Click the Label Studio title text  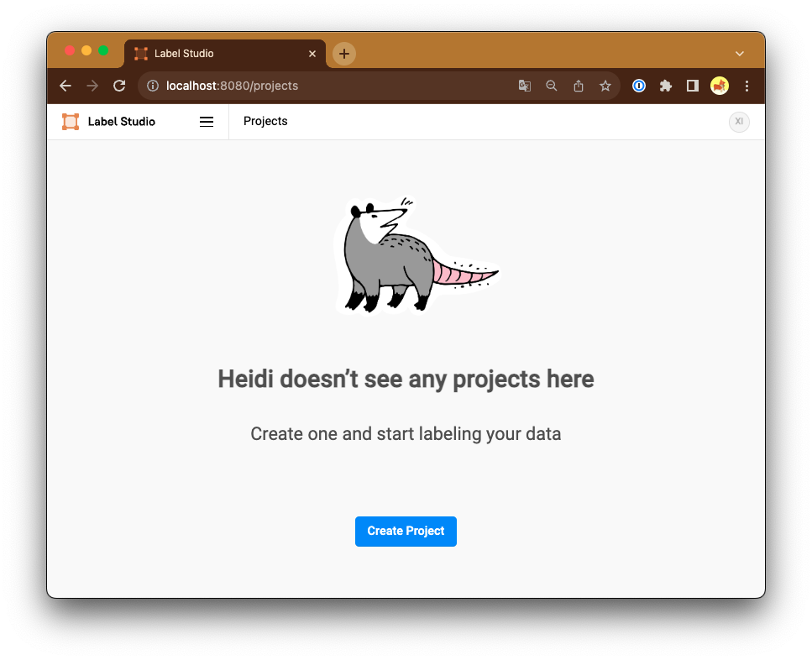(122, 122)
